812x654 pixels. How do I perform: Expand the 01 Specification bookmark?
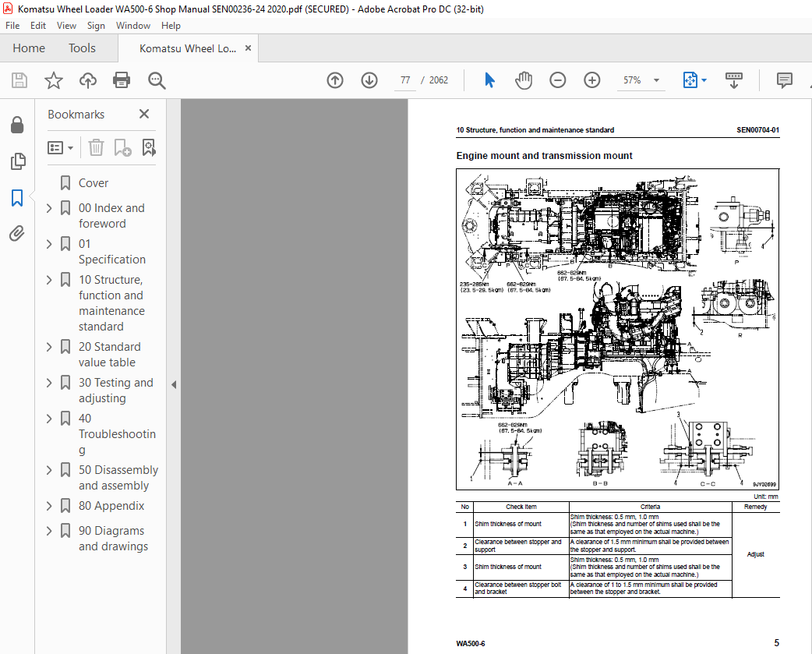(x=49, y=244)
